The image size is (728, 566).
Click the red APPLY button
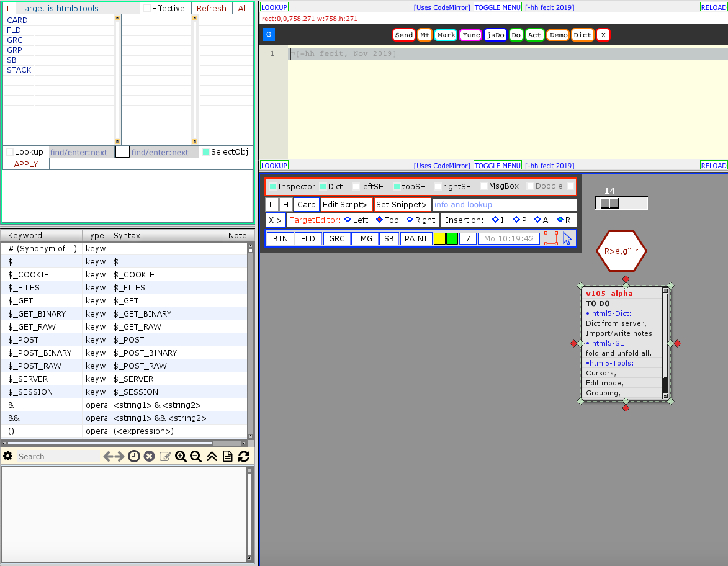pyautogui.click(x=26, y=164)
